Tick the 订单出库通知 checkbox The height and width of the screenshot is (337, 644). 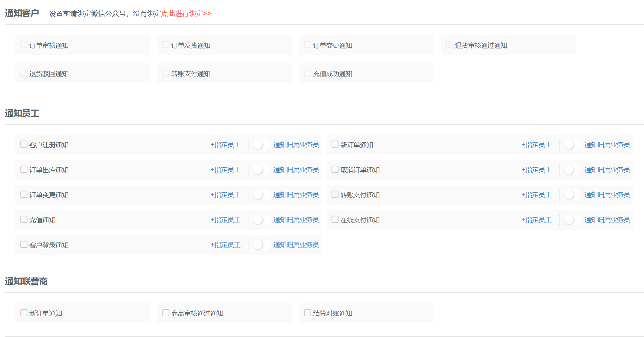point(24,169)
